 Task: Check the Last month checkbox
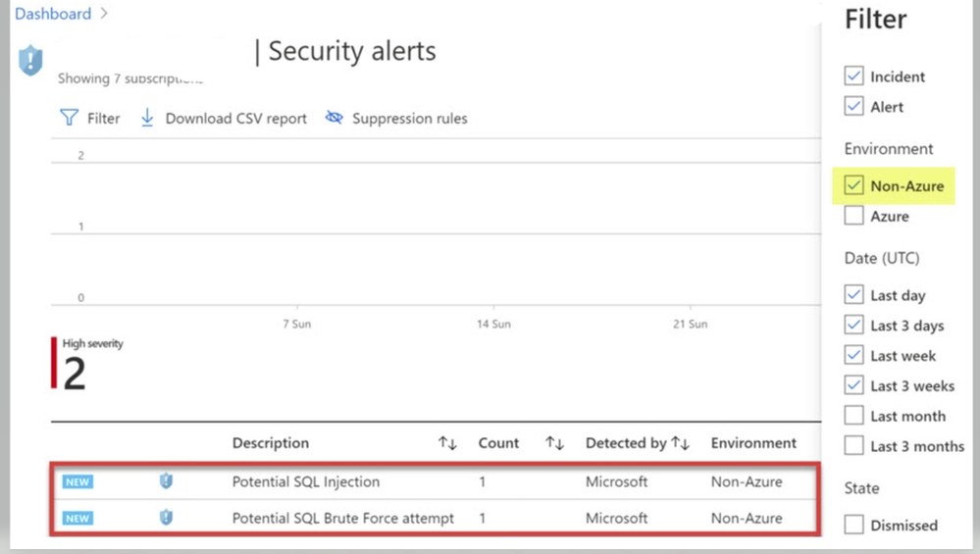853,416
